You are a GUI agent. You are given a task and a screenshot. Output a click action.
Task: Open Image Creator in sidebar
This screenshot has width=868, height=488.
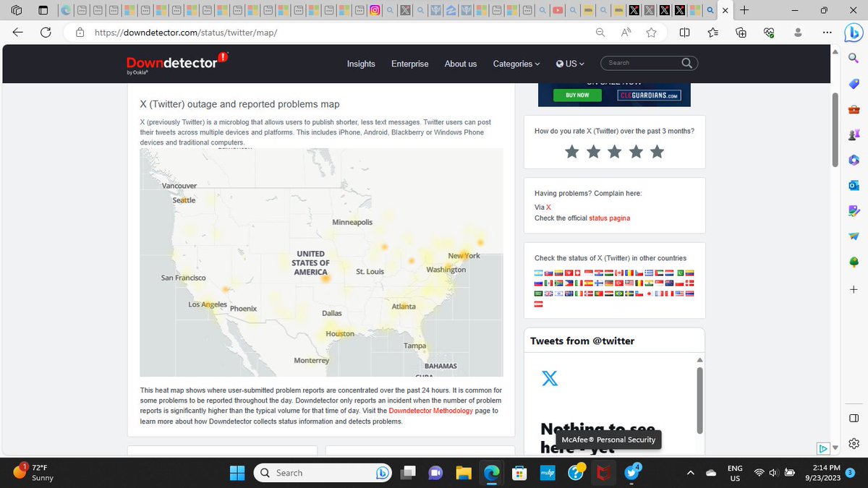854,210
